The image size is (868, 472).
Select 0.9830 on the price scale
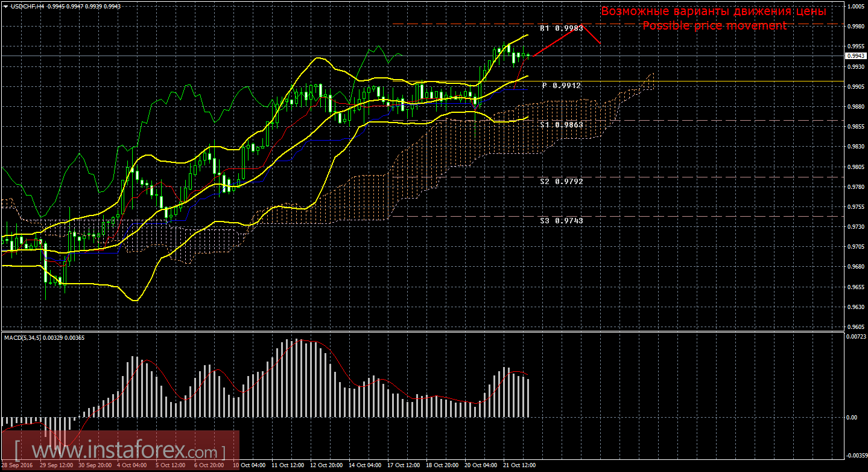click(x=857, y=147)
